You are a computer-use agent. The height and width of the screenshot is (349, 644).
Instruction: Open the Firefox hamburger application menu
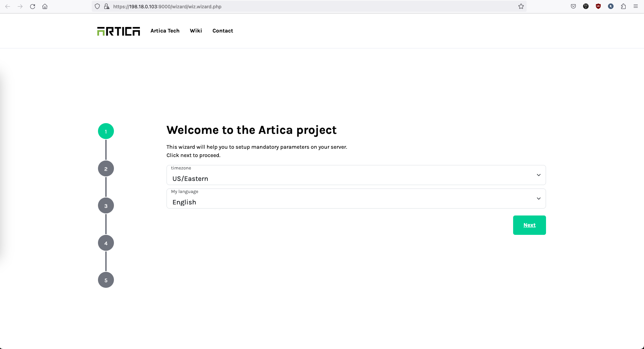click(636, 6)
